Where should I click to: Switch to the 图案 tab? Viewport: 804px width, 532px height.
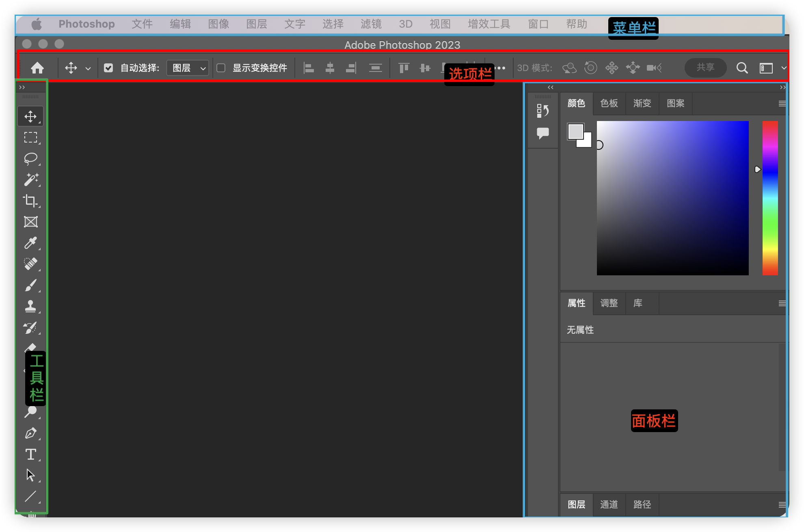point(676,104)
